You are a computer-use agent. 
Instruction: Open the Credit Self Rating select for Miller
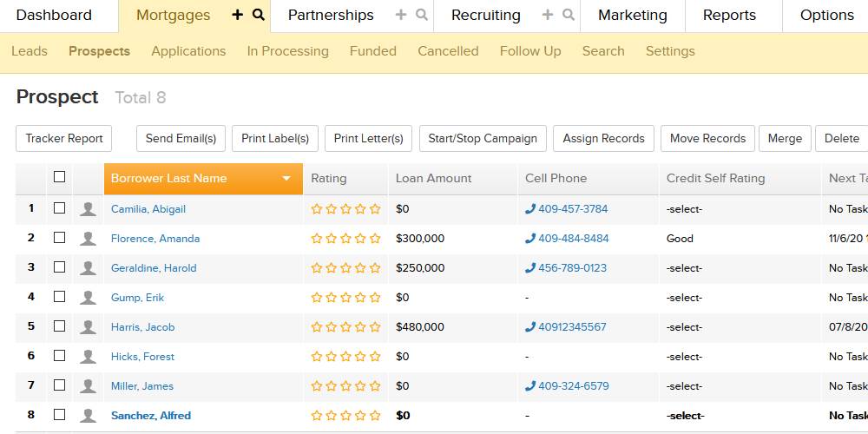click(x=684, y=386)
